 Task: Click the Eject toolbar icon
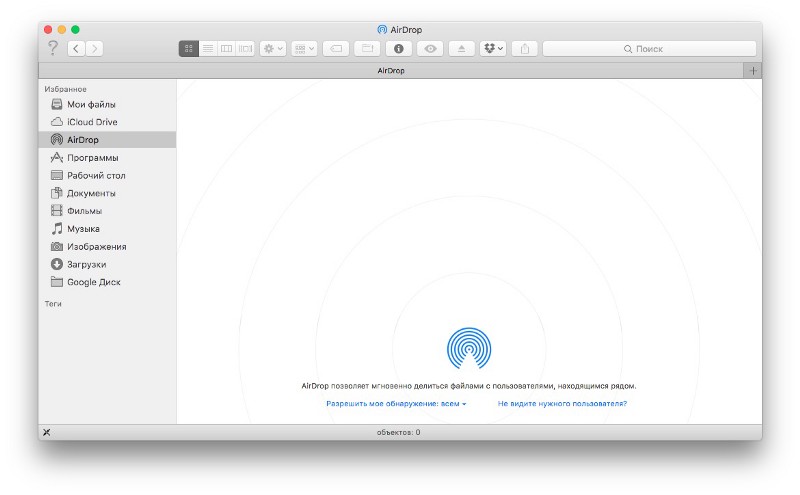click(x=460, y=48)
